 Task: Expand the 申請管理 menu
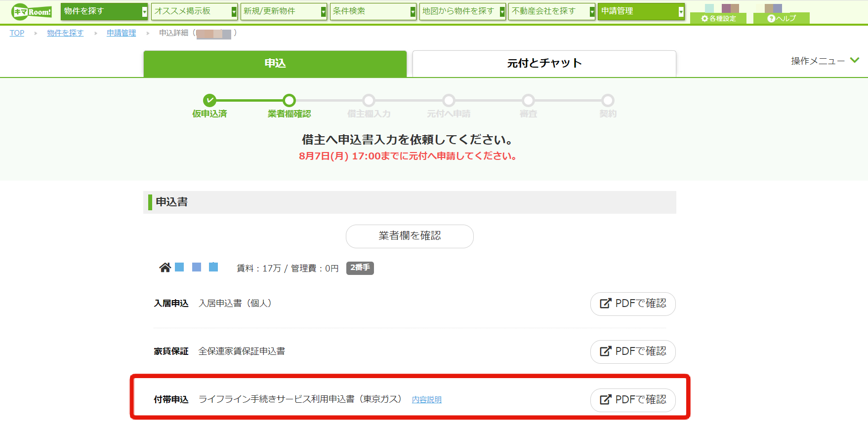point(641,11)
